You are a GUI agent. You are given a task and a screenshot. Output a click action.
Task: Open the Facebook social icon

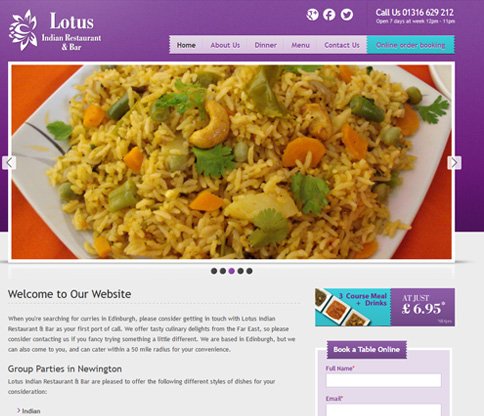click(329, 15)
